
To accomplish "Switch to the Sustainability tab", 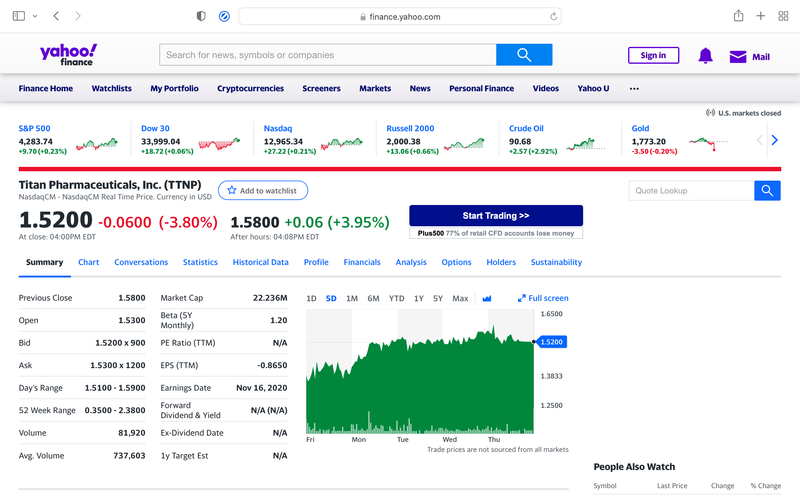I will pyautogui.click(x=556, y=262).
